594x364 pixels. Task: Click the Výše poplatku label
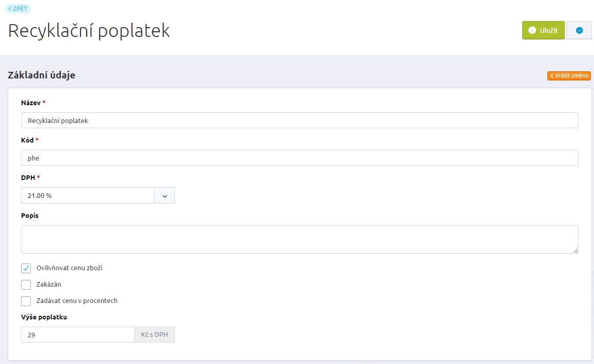pos(44,317)
